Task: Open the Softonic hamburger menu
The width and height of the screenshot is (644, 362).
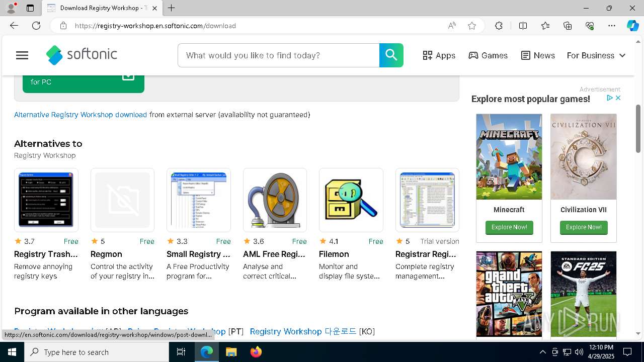Action: click(22, 55)
